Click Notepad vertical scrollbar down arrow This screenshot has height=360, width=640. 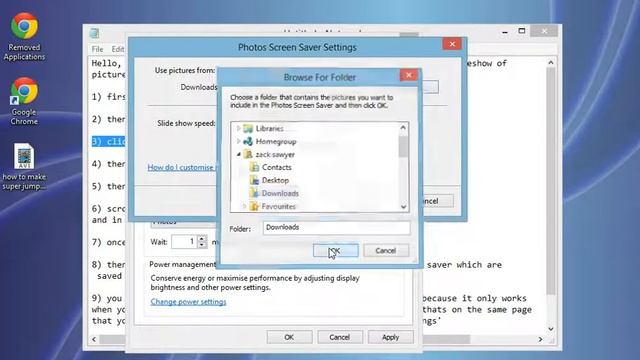(x=551, y=329)
